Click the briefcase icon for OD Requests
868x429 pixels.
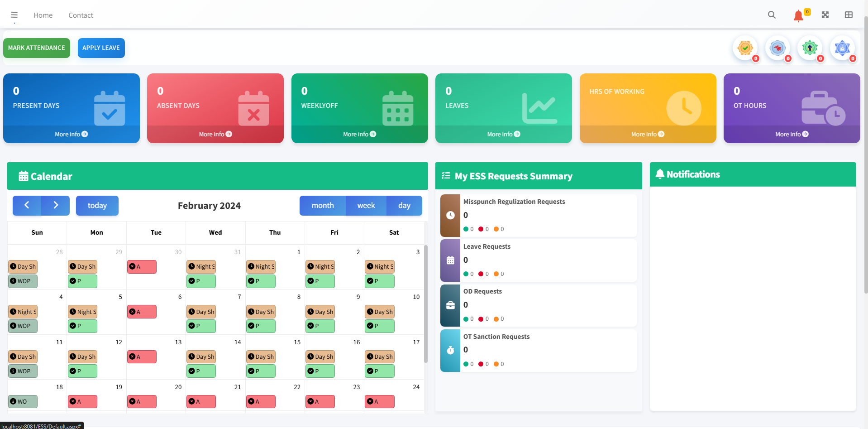(450, 305)
